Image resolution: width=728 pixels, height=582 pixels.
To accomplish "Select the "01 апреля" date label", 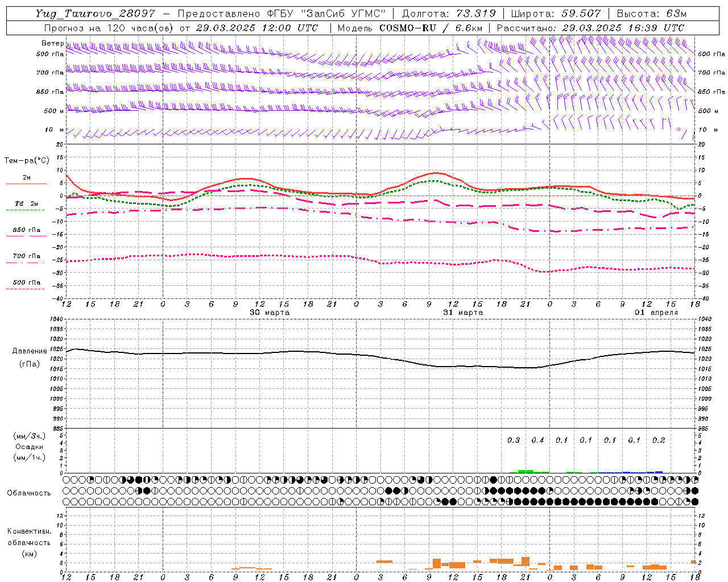I will pos(656,313).
